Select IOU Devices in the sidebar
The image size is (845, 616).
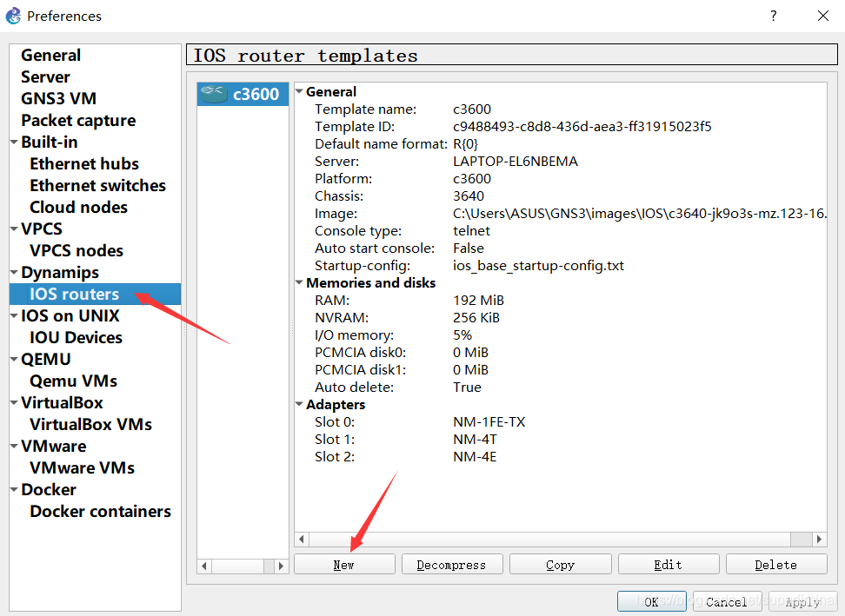coord(76,338)
